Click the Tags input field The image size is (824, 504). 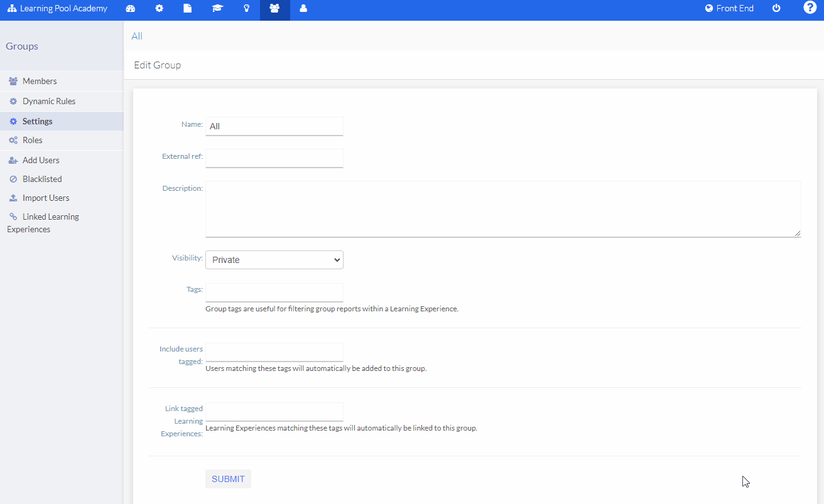pos(274,292)
